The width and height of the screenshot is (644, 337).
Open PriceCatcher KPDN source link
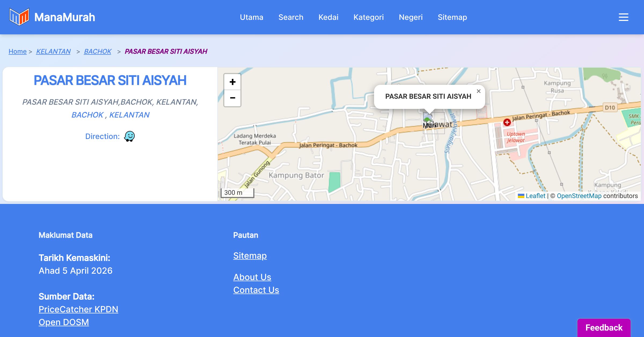(78, 309)
